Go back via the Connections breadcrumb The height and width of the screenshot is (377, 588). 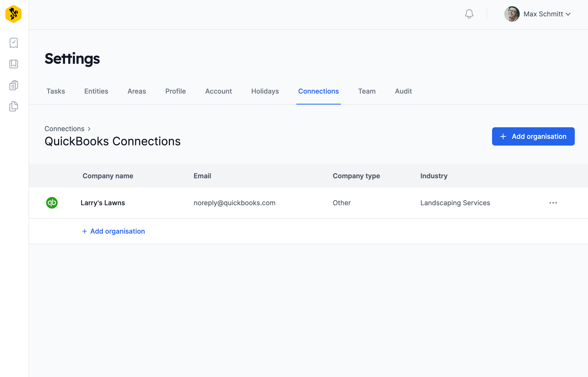pyautogui.click(x=64, y=129)
